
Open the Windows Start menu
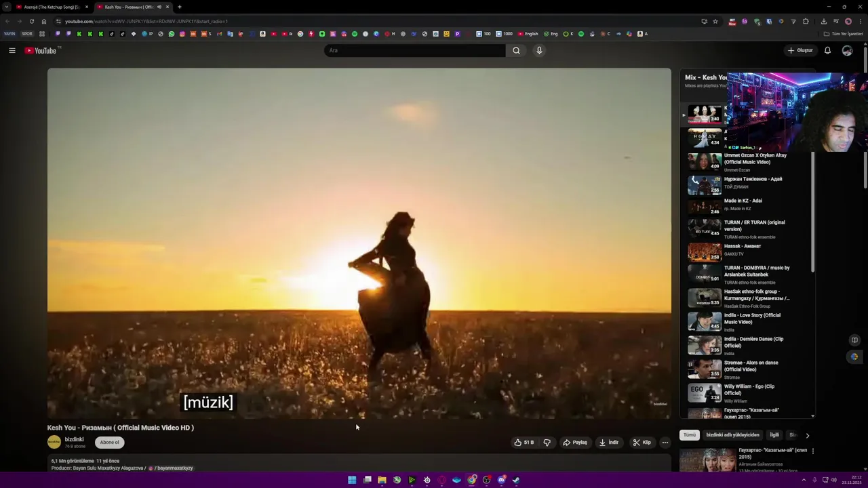pos(352,480)
